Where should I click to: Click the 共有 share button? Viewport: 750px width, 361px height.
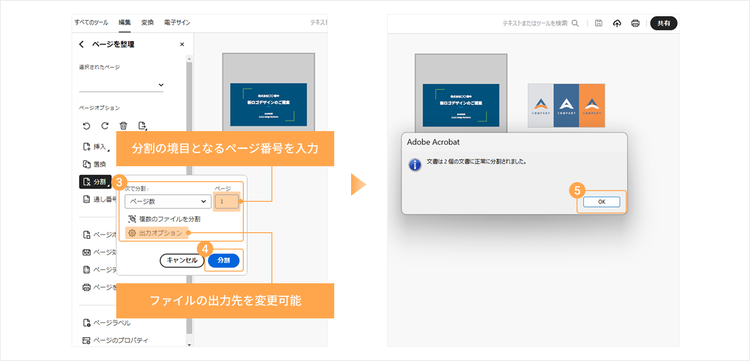tap(663, 23)
